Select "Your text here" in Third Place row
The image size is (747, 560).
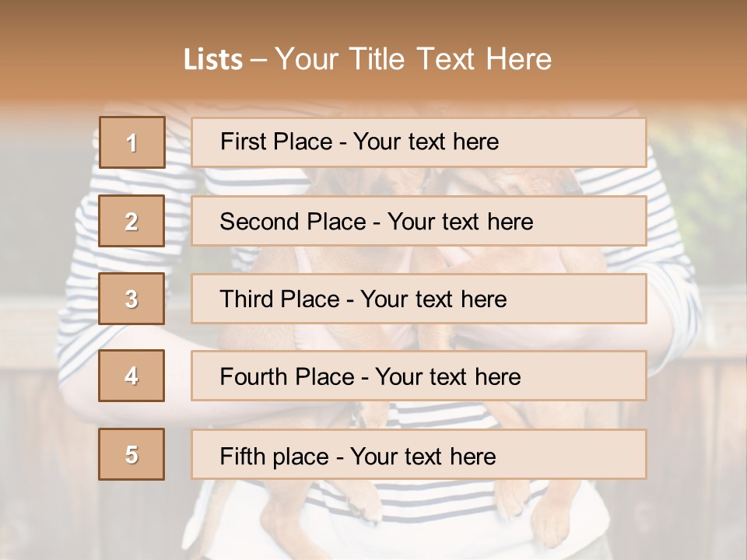pyautogui.click(x=433, y=299)
